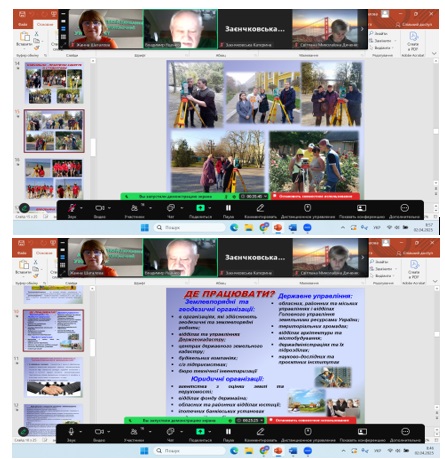
Task: Open Remote control mouse icon under photo collage
Action: coord(307,208)
